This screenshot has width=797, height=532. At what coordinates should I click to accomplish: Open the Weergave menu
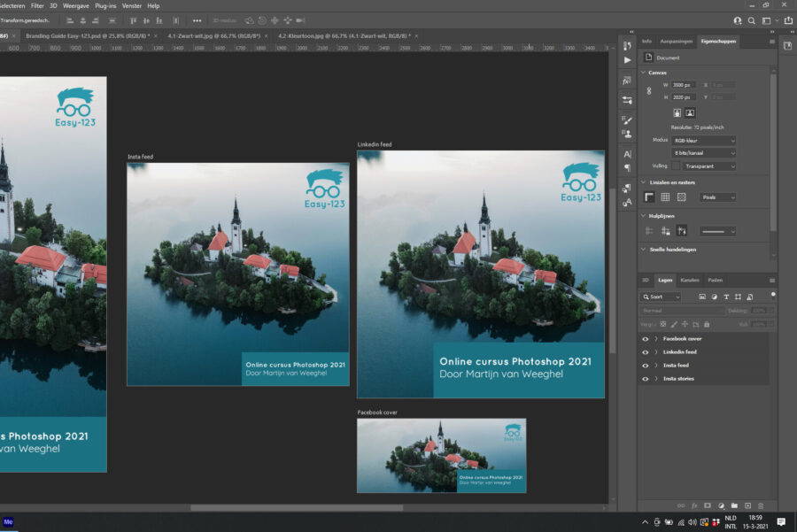coord(75,5)
